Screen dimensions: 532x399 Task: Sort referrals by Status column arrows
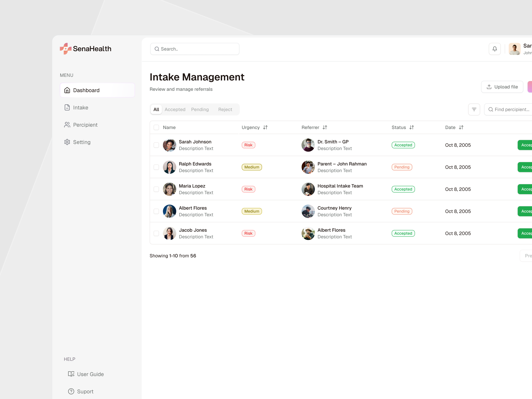[412, 127]
